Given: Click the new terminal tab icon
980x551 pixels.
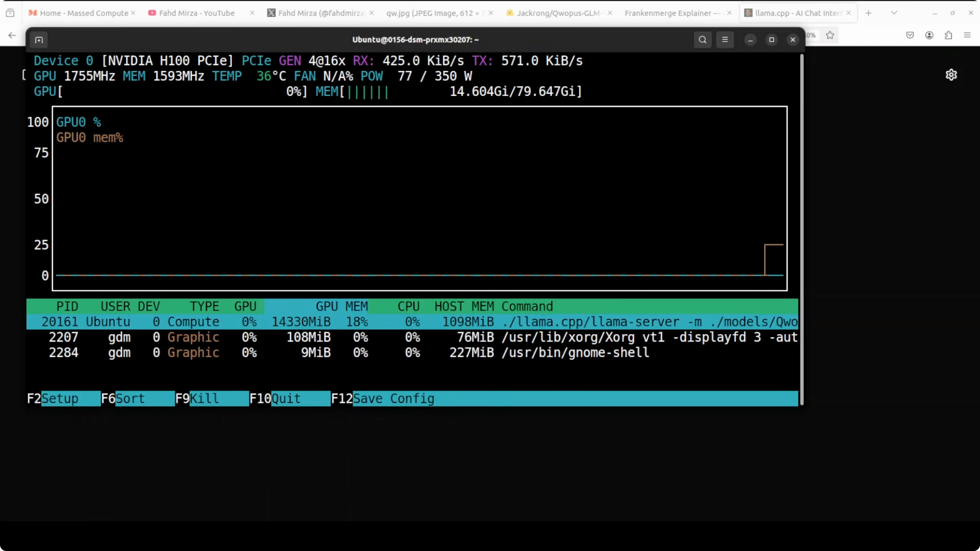Looking at the screenshot, I should (x=39, y=40).
